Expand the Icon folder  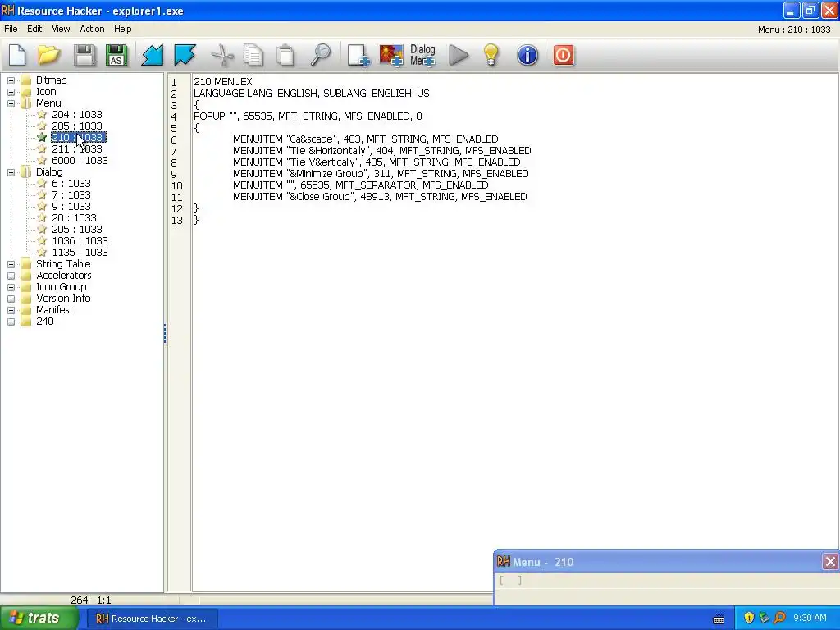tap(11, 92)
